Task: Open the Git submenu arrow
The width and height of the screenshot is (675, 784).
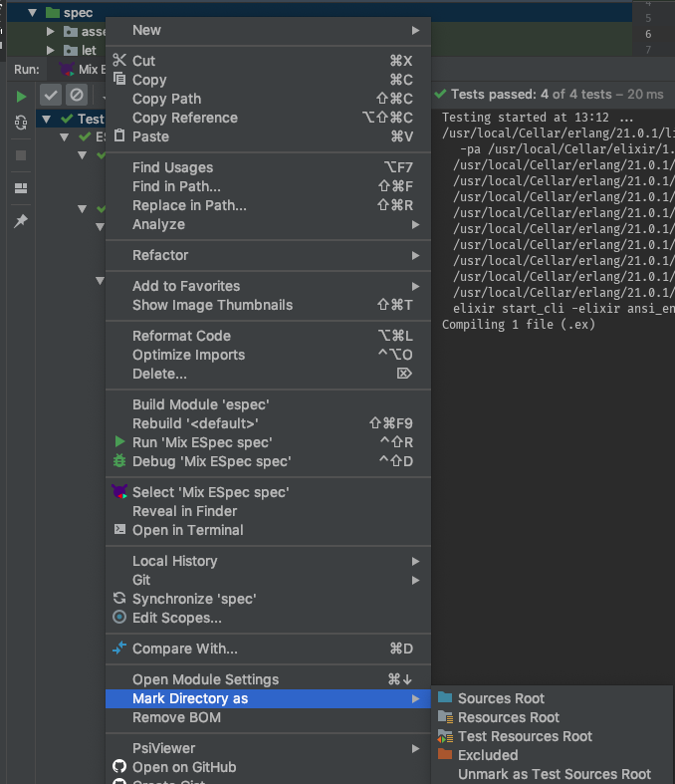Action: click(415, 581)
